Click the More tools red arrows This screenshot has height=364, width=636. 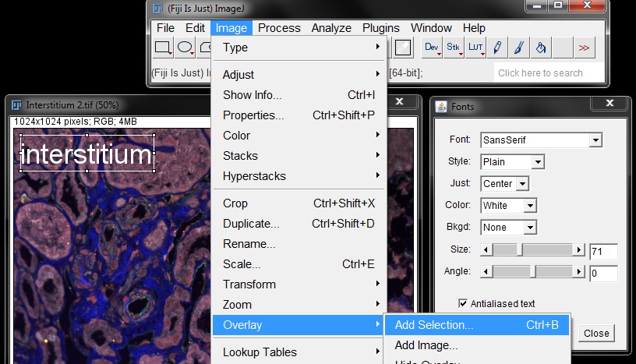point(584,48)
